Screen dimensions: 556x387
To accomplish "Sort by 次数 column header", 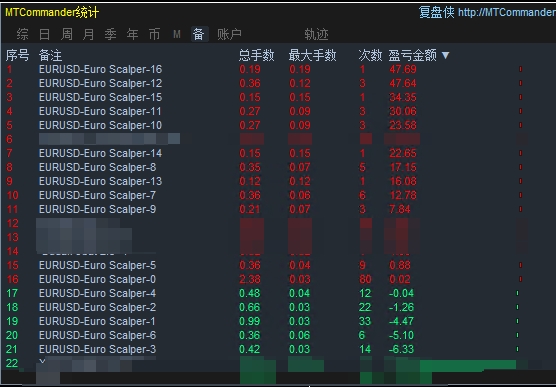I will click(x=370, y=55).
